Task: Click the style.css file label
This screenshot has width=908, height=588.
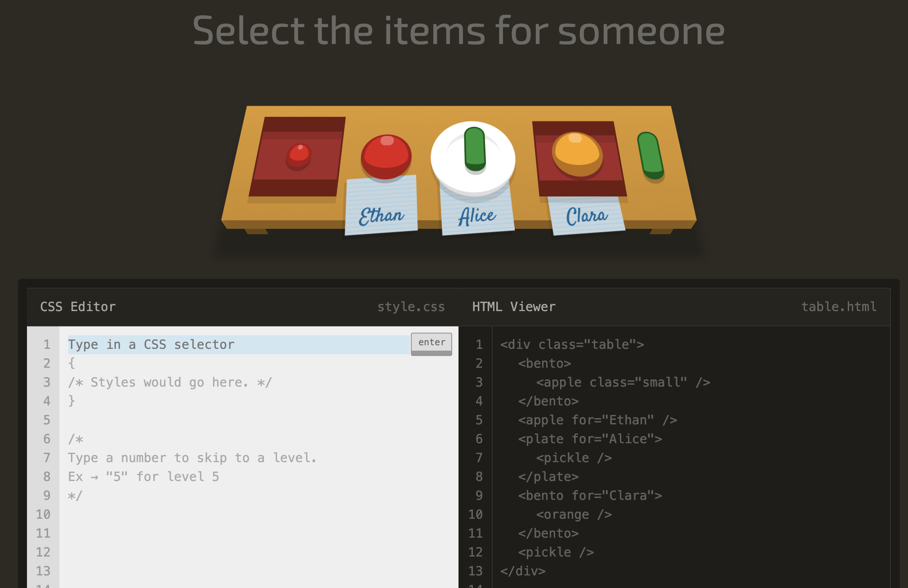Action: click(x=411, y=307)
